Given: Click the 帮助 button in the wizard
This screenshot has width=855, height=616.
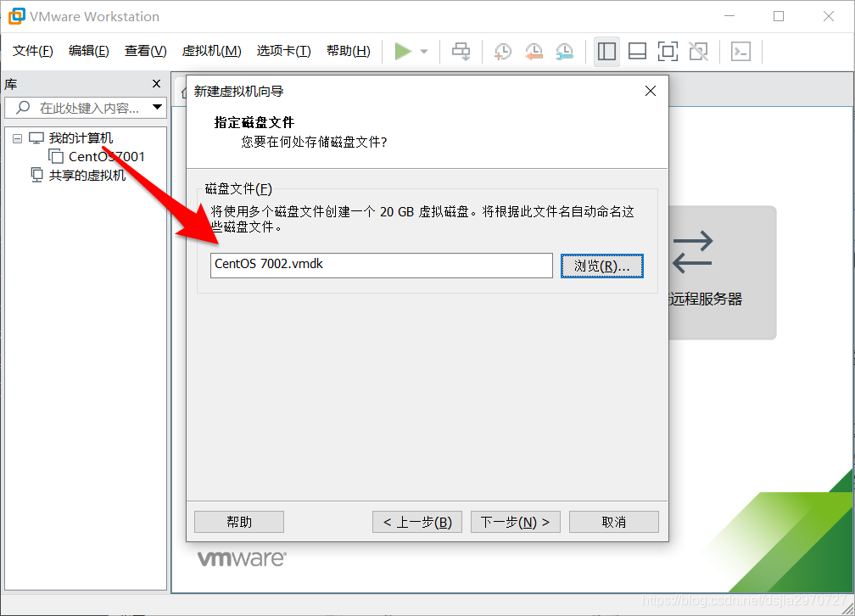Looking at the screenshot, I should (239, 522).
